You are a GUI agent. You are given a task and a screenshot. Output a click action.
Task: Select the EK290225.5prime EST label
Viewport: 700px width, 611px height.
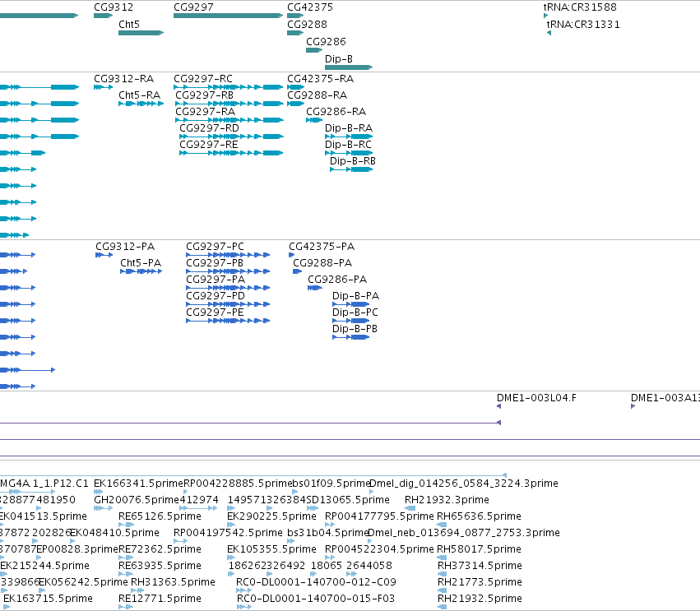coord(272,516)
